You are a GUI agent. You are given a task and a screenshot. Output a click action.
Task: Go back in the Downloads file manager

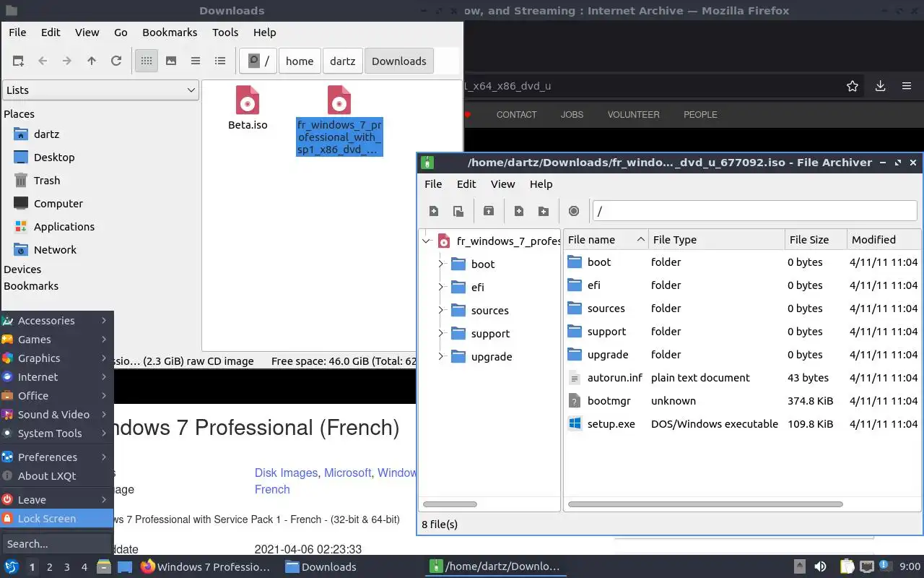coord(43,61)
